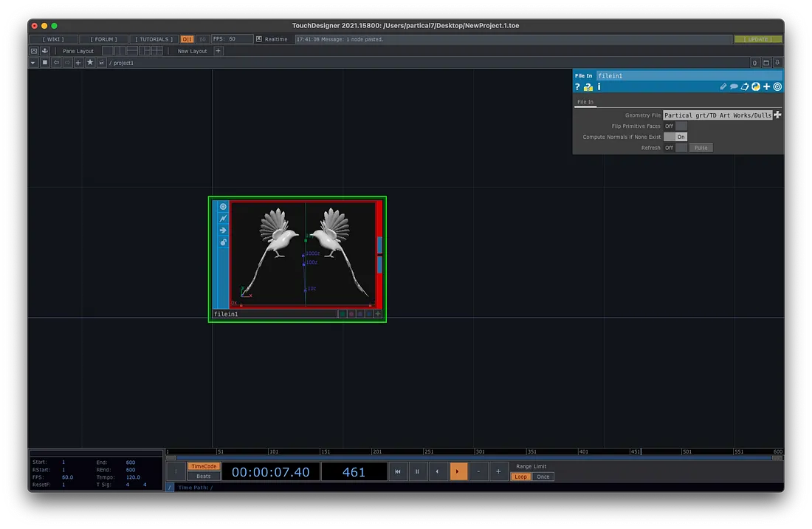Click the Python help icon in parameters
The height and width of the screenshot is (529, 812).
pos(588,86)
